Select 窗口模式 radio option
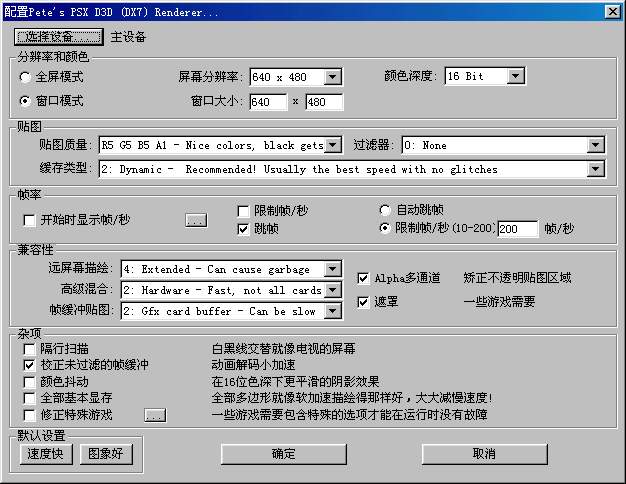Screen dimensions: 626x484 (x=26, y=101)
